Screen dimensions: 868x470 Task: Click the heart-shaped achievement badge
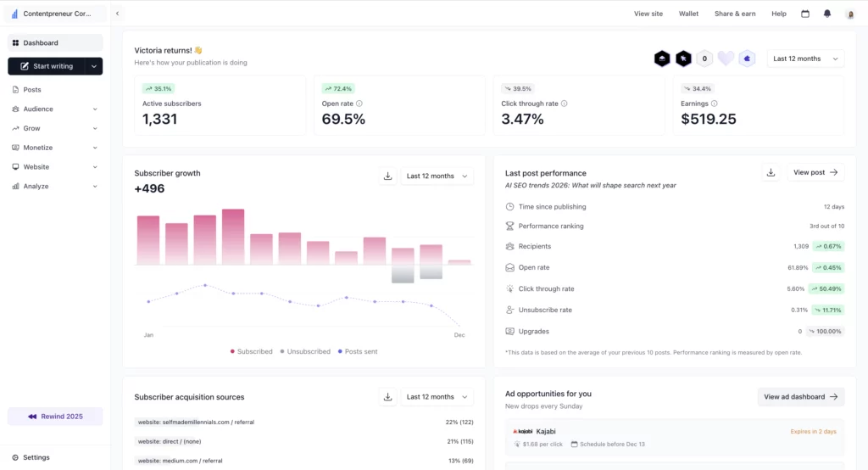(x=726, y=59)
